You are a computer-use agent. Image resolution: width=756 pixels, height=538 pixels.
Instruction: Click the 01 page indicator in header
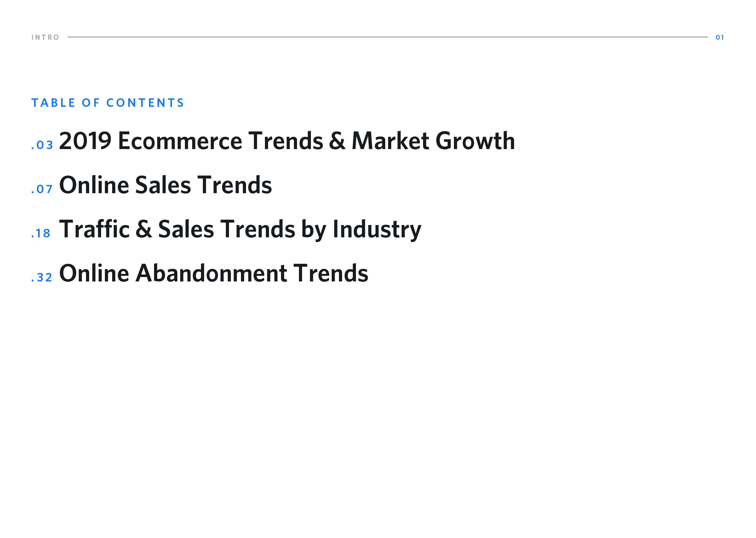[x=719, y=38]
